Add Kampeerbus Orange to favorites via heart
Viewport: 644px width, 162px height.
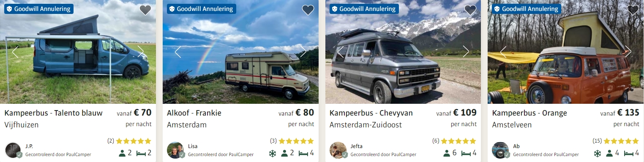(633, 10)
